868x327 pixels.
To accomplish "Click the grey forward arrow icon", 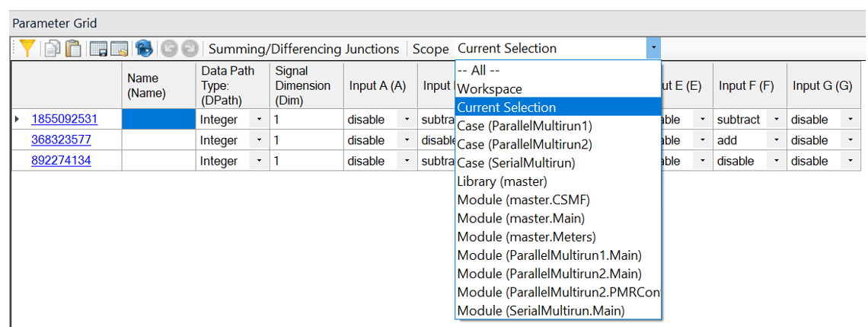I will (x=189, y=49).
